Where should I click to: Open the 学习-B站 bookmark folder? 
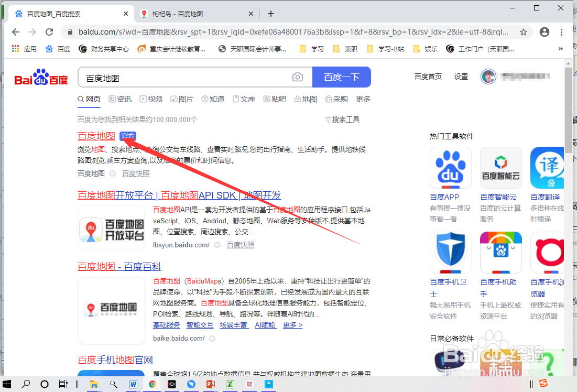(x=385, y=49)
